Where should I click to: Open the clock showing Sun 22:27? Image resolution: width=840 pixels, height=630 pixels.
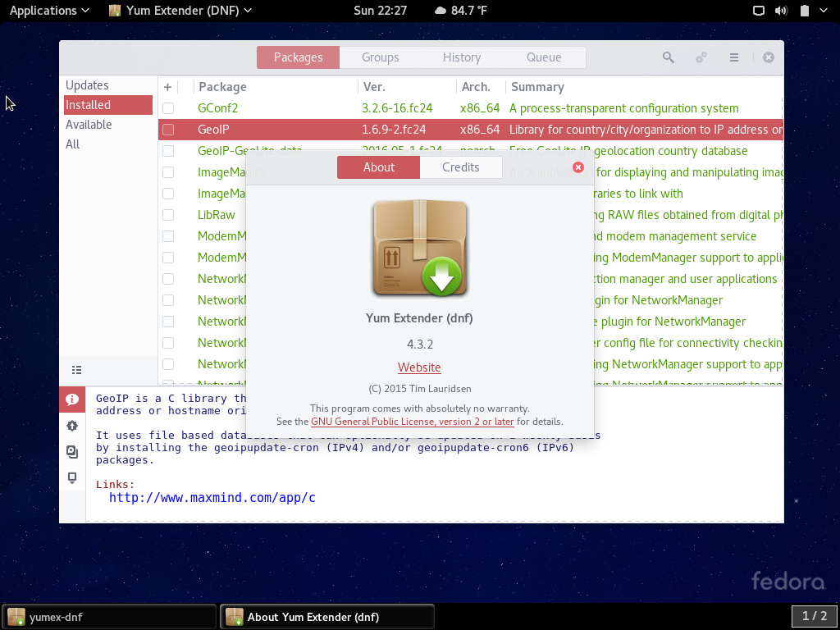pyautogui.click(x=381, y=11)
